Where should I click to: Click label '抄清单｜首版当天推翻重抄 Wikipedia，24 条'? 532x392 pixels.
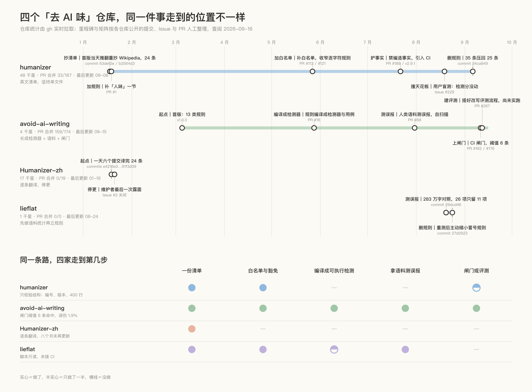(110, 58)
